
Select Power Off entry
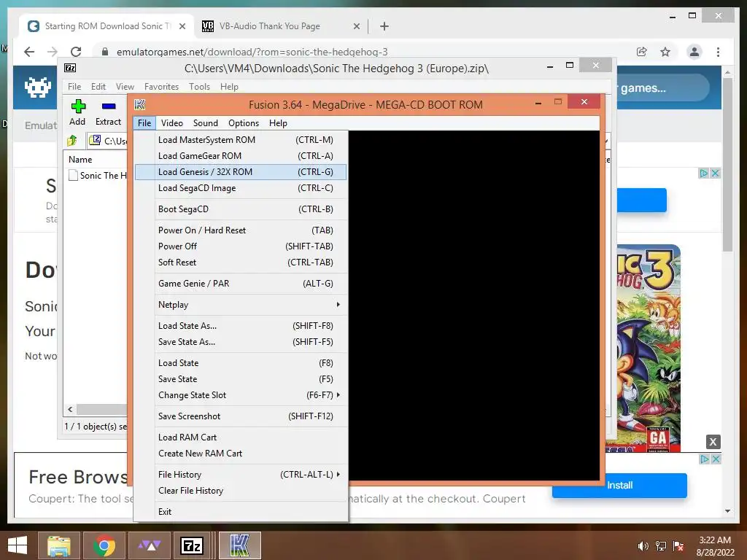click(241, 246)
